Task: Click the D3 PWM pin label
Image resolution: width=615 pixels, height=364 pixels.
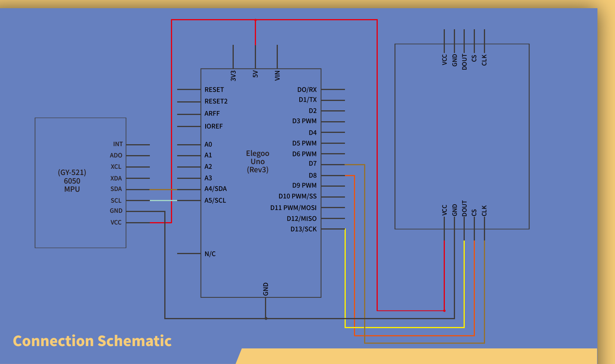Action: point(304,121)
